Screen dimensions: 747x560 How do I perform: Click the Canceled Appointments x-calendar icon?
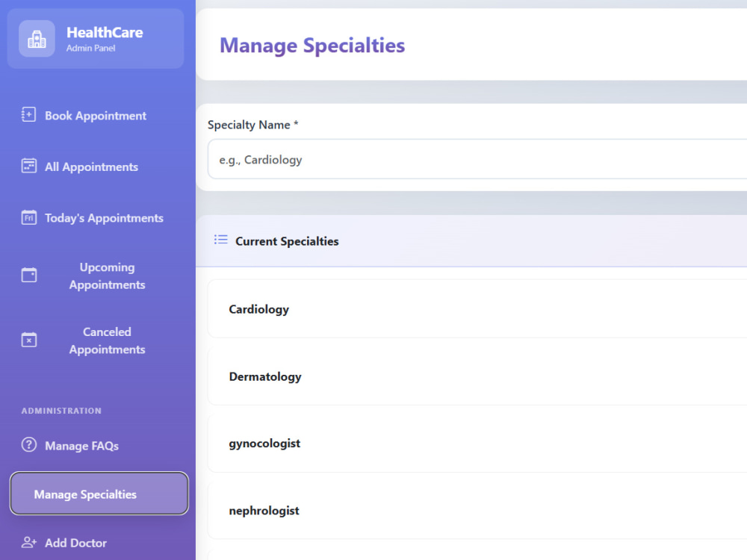coord(28,340)
